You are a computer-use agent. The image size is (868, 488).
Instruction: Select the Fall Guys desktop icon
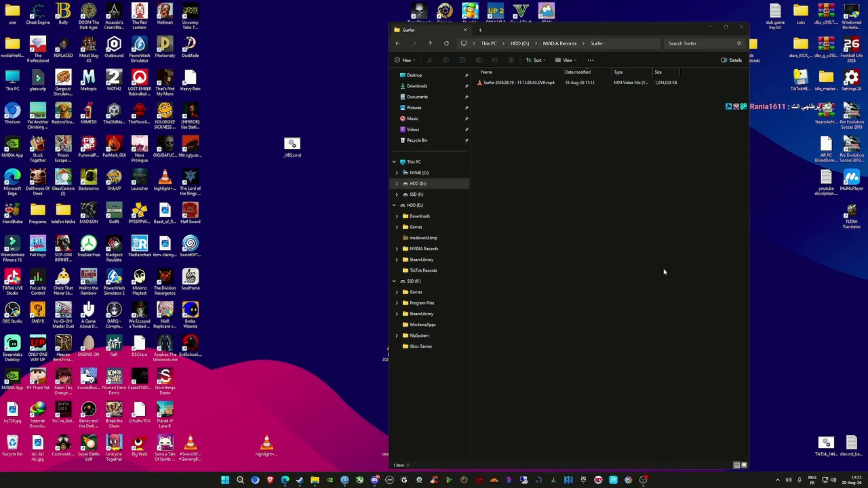pyautogui.click(x=38, y=246)
